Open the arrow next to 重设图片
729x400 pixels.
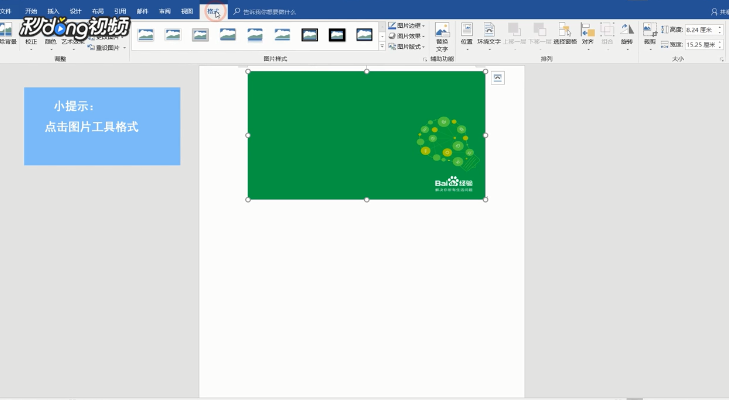tap(125, 47)
